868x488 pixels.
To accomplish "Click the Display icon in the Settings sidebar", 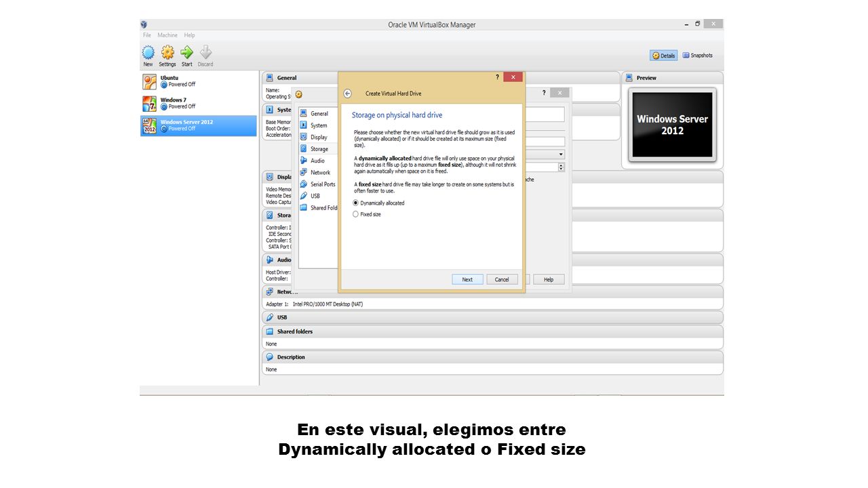I will coord(304,137).
